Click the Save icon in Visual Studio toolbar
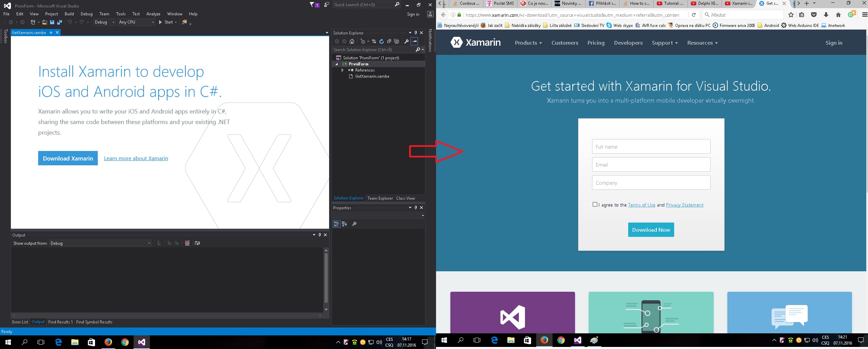 click(52, 22)
